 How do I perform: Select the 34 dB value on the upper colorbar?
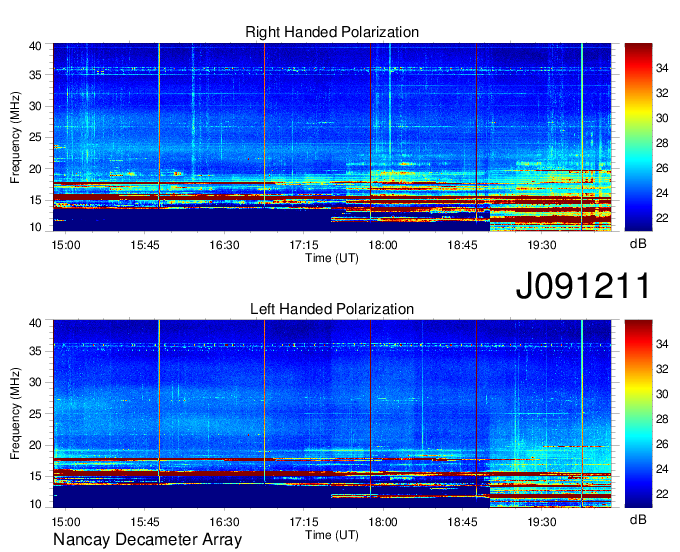pyautogui.click(x=662, y=68)
